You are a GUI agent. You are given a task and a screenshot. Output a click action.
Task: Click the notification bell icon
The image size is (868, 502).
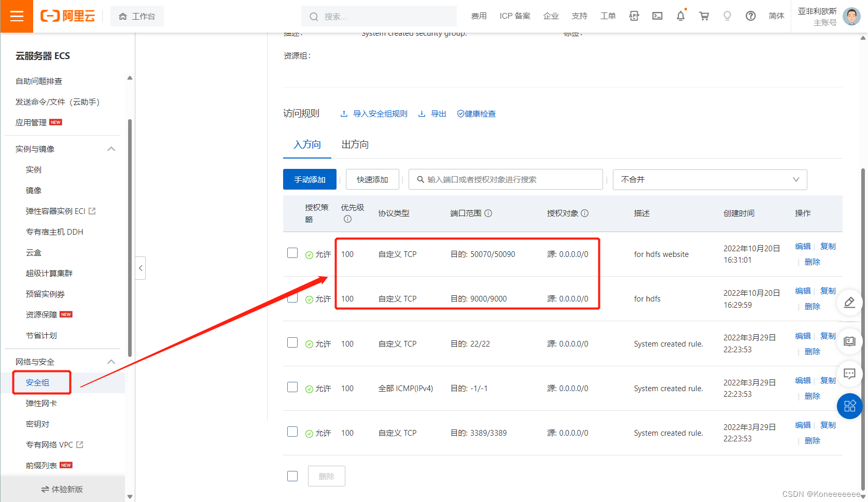tap(680, 16)
